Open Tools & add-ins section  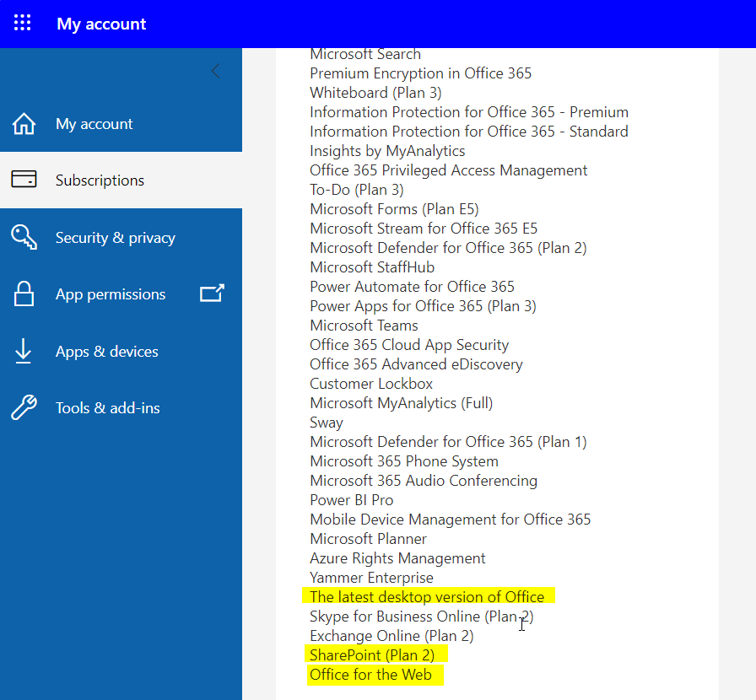pyautogui.click(x=121, y=408)
